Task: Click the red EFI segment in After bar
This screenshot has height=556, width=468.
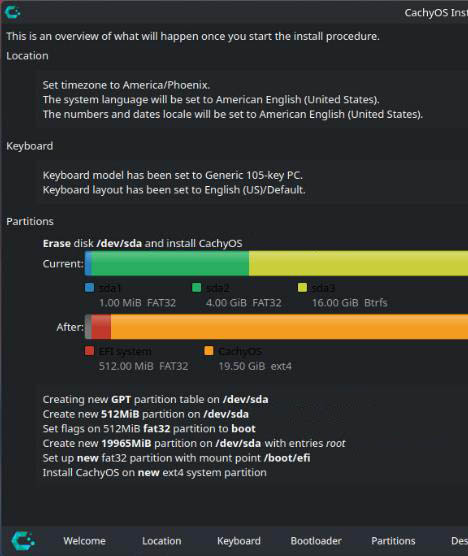Action: [x=101, y=327]
